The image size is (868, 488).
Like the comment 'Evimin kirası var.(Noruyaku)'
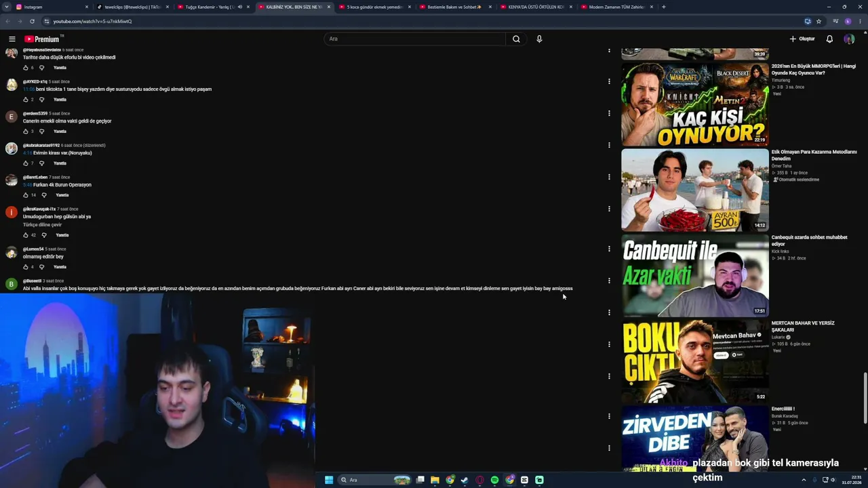click(x=26, y=163)
